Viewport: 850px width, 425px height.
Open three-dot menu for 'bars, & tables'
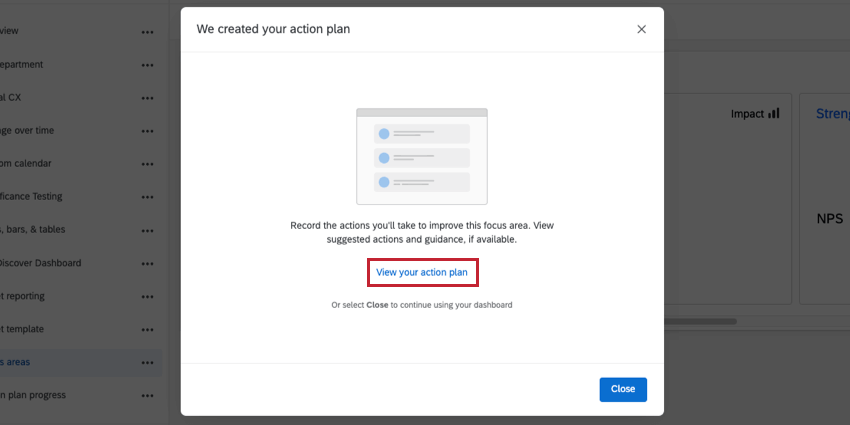click(x=147, y=230)
